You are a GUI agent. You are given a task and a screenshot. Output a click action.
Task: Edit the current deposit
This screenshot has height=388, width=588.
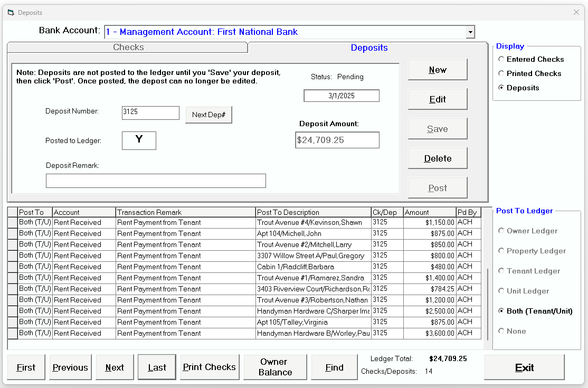coord(437,99)
